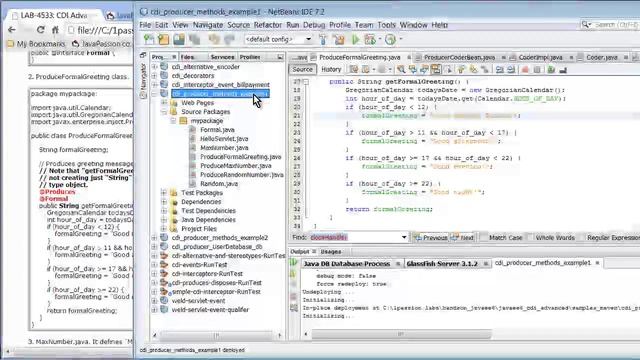Click the Redo toolbar icon

229,40
